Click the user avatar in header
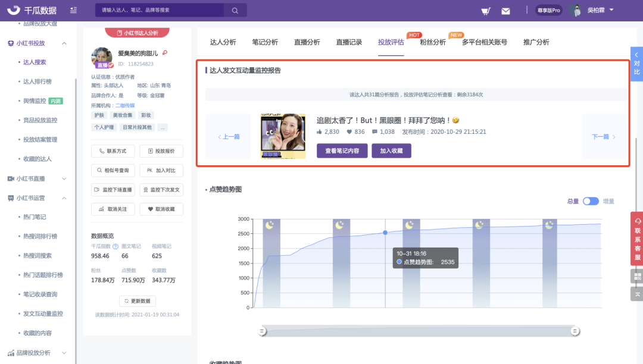 576,10
